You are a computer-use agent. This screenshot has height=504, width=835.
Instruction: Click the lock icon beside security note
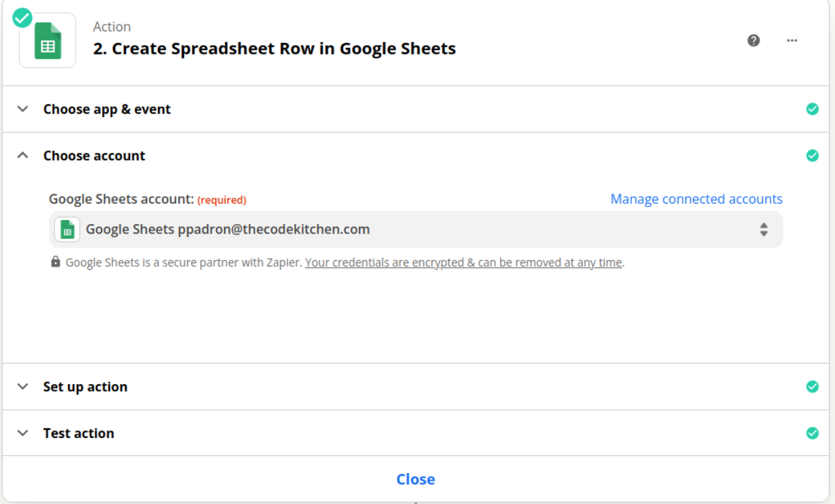click(x=55, y=262)
